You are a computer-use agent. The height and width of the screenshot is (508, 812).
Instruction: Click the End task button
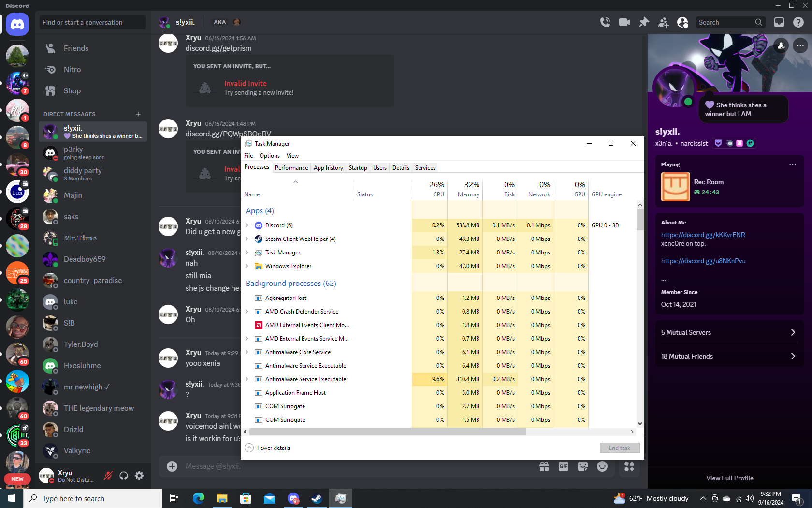pos(620,448)
